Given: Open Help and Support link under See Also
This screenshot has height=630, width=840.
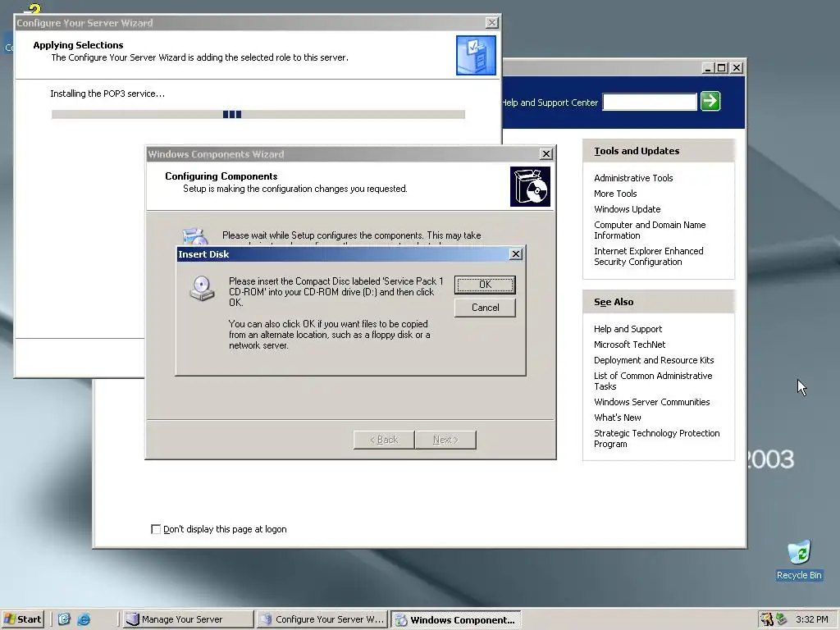Looking at the screenshot, I should coord(628,329).
